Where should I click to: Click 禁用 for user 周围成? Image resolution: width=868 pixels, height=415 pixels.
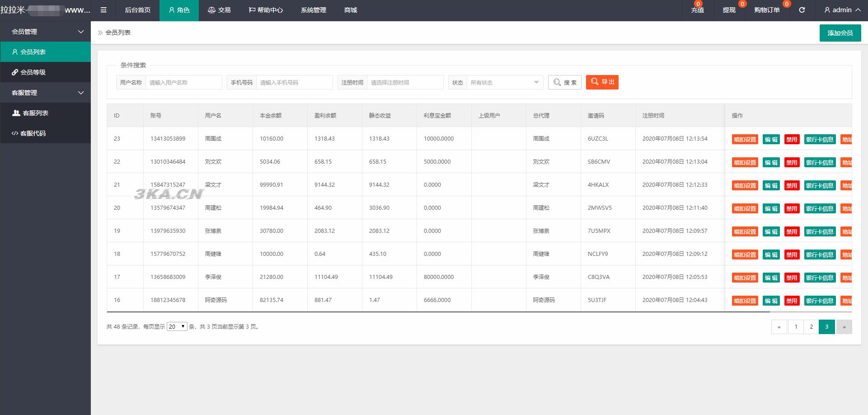pos(792,139)
